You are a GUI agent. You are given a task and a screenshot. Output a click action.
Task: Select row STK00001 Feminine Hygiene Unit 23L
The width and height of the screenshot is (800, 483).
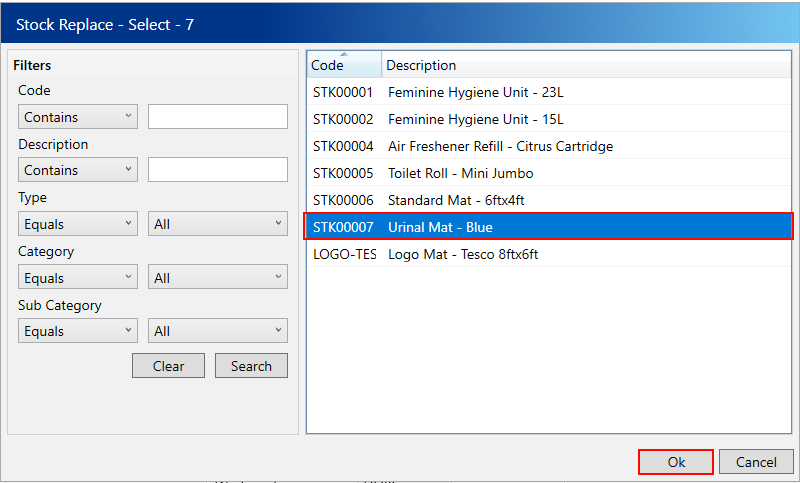tap(548, 92)
